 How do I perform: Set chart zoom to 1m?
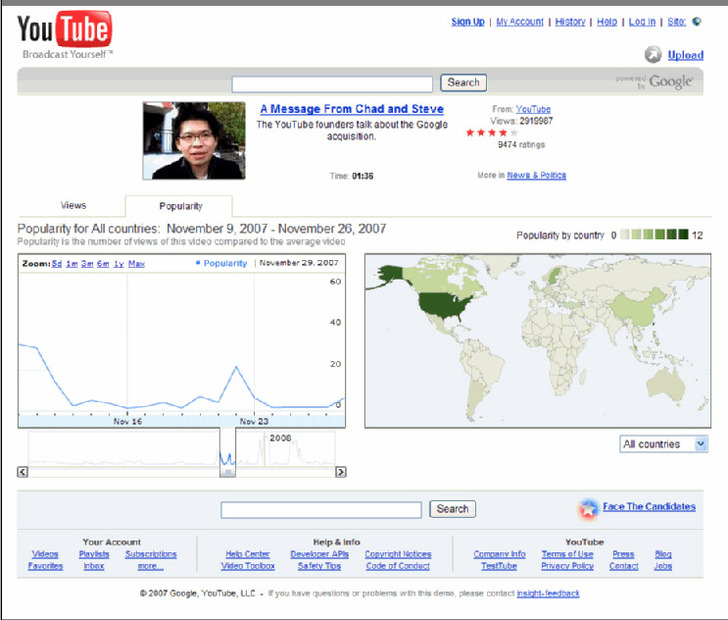click(x=72, y=264)
